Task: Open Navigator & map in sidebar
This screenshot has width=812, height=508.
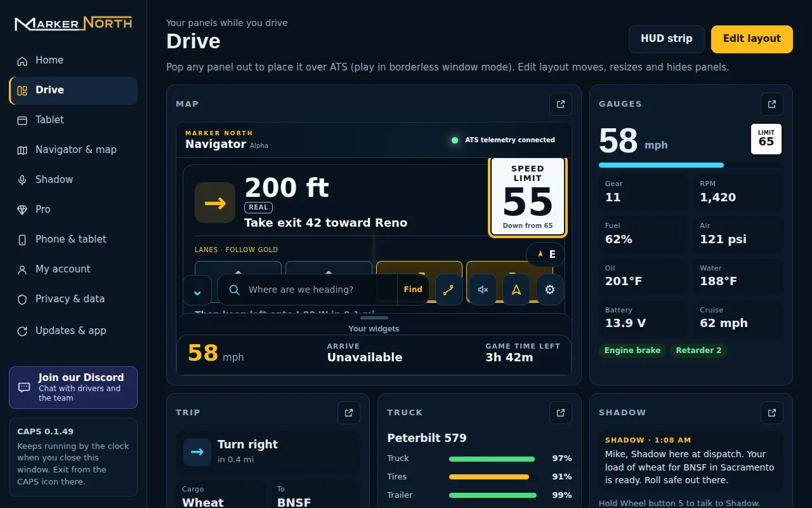Action: (x=73, y=150)
